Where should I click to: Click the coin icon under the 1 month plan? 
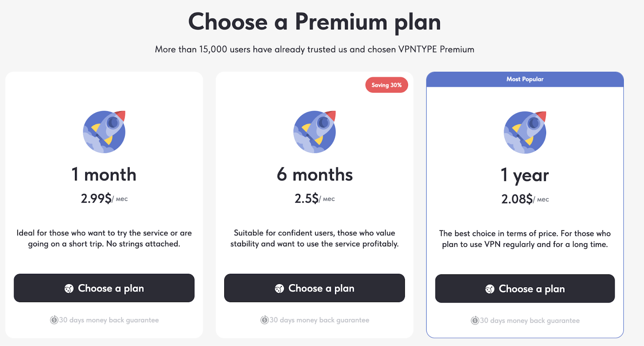pyautogui.click(x=54, y=320)
